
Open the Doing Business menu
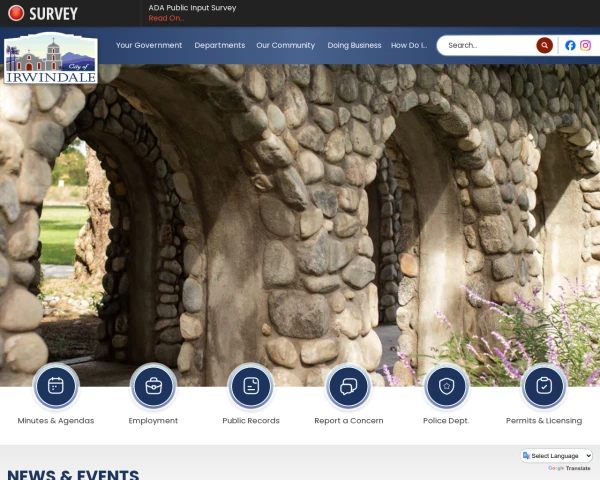pos(354,45)
